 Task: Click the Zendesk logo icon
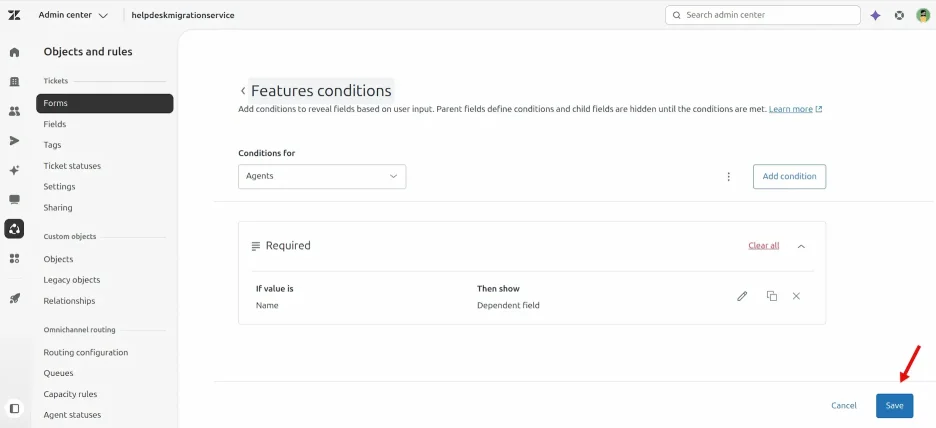pyautogui.click(x=14, y=16)
